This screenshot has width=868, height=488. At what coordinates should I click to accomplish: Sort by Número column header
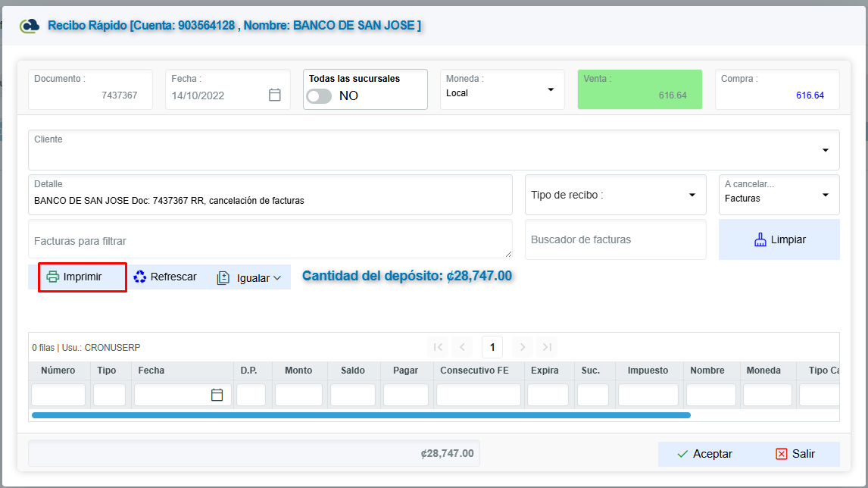coord(58,370)
